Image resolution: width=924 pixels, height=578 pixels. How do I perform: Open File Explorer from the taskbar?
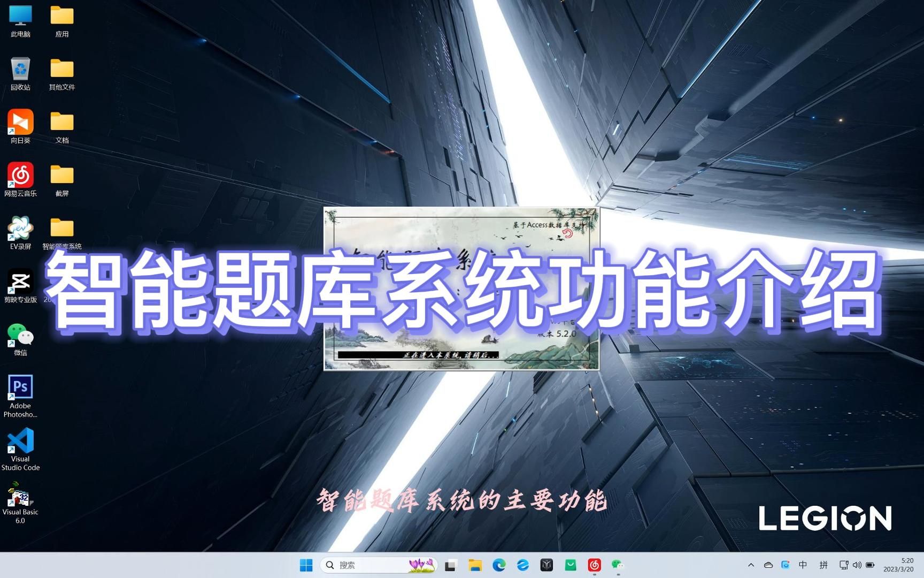[475, 565]
